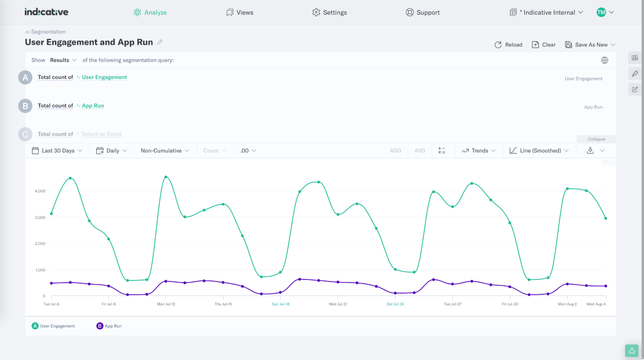Expand the Indicative Internal project dropdown
The image size is (644, 360).
tap(546, 12)
